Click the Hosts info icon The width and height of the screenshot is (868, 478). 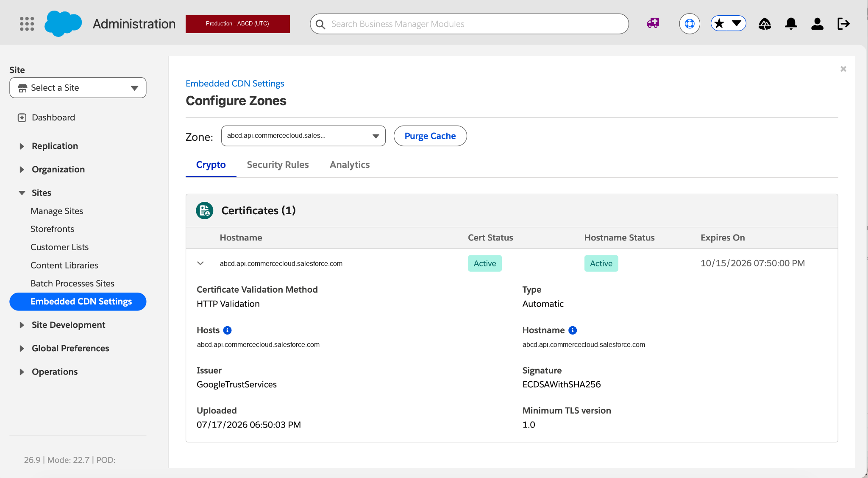[227, 330]
